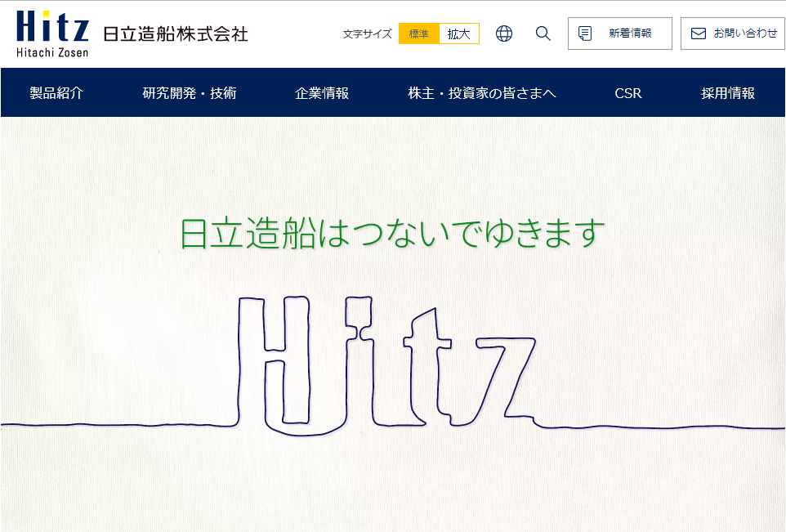The height and width of the screenshot is (532, 786).
Task: Open the search magnifier icon
Action: 543,34
